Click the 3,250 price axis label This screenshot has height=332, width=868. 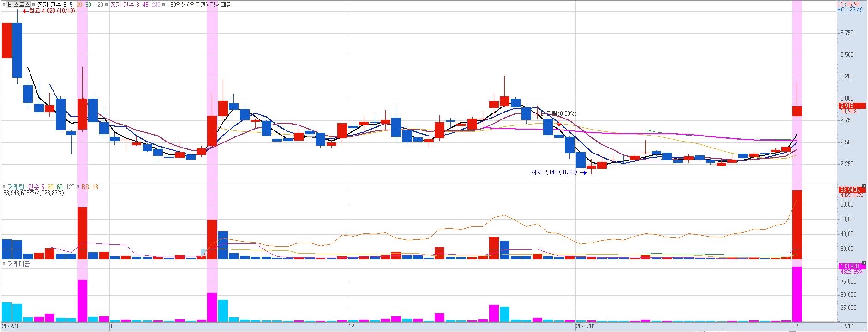[x=847, y=76]
